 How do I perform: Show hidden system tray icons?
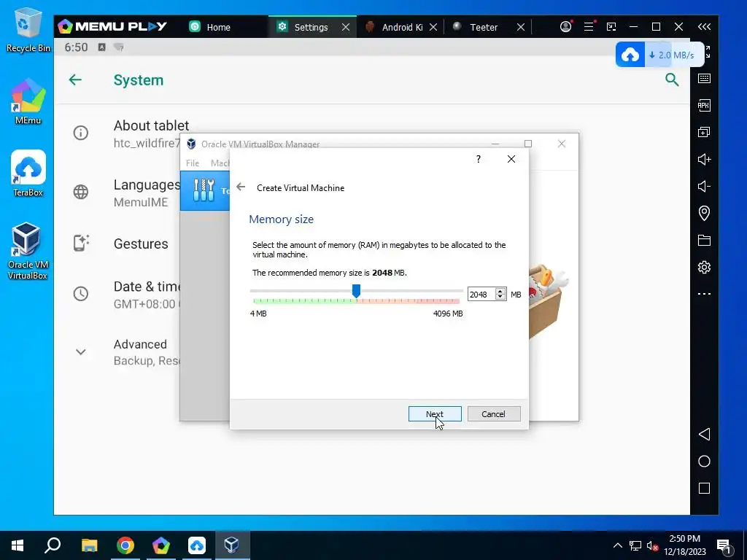pyautogui.click(x=617, y=545)
